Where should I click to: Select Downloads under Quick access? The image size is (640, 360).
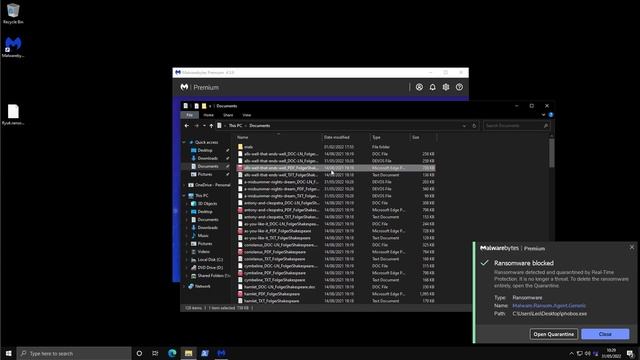click(207, 158)
